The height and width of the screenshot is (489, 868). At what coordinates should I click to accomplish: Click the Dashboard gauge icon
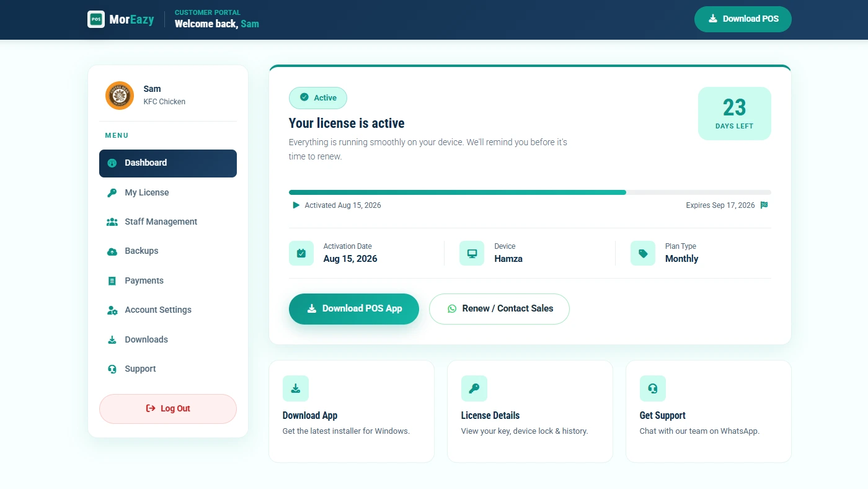[x=112, y=163]
